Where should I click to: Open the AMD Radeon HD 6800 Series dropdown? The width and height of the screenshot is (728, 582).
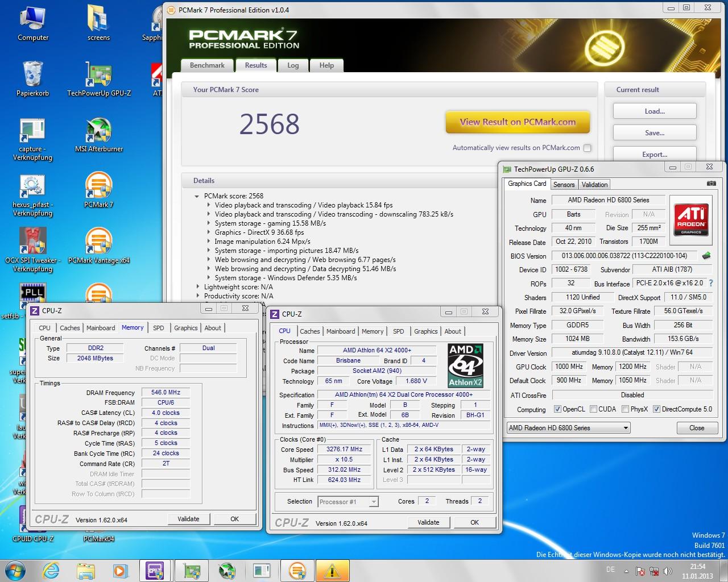pos(568,428)
